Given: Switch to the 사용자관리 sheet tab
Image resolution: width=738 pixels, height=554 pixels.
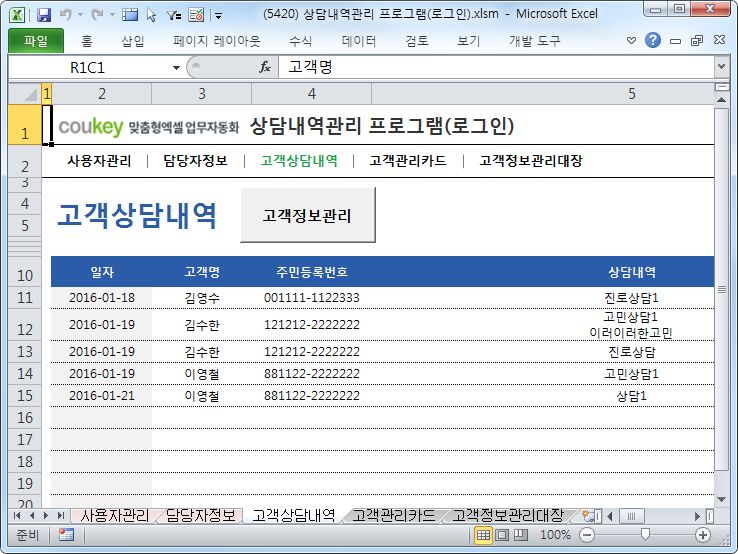Looking at the screenshot, I should [x=114, y=516].
